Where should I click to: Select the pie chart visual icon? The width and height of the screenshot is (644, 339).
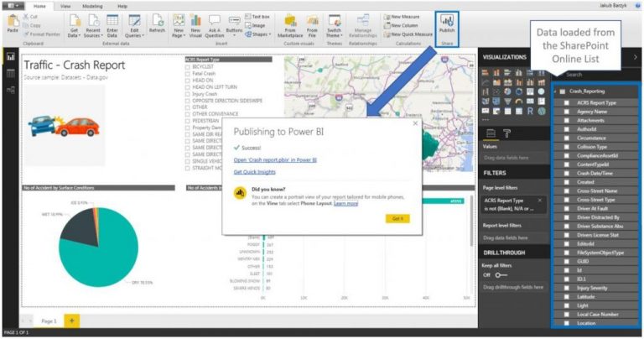click(x=507, y=91)
